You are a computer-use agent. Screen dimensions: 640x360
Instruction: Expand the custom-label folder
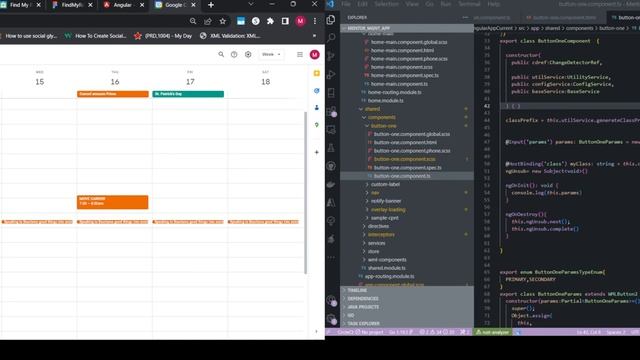(367, 184)
